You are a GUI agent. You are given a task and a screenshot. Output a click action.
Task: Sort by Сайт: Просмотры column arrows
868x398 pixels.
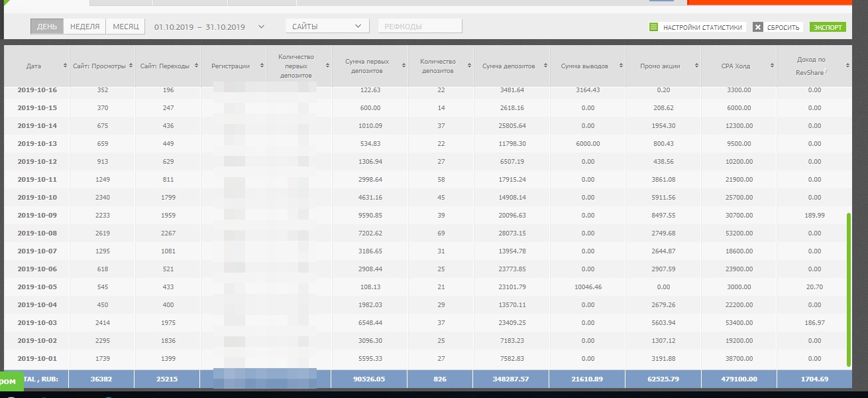point(130,66)
